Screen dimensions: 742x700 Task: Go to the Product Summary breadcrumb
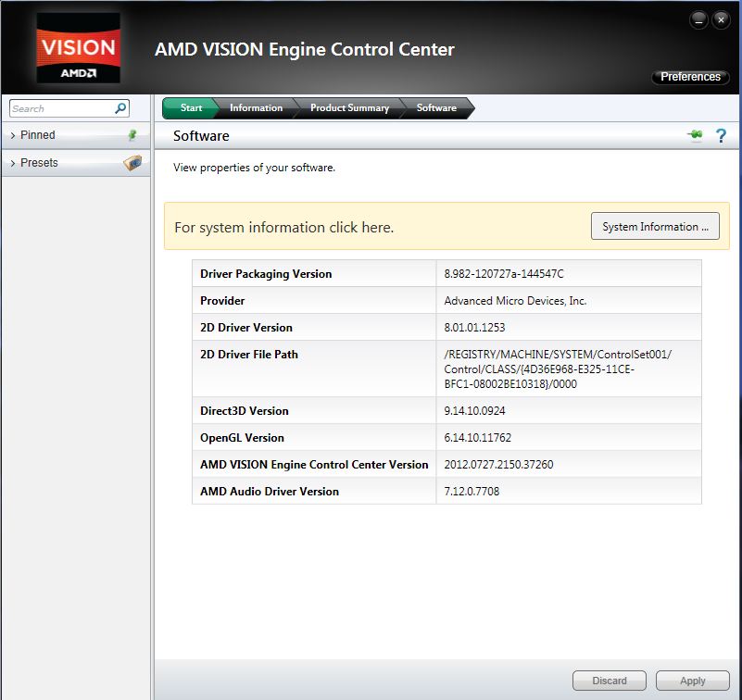pyautogui.click(x=349, y=107)
